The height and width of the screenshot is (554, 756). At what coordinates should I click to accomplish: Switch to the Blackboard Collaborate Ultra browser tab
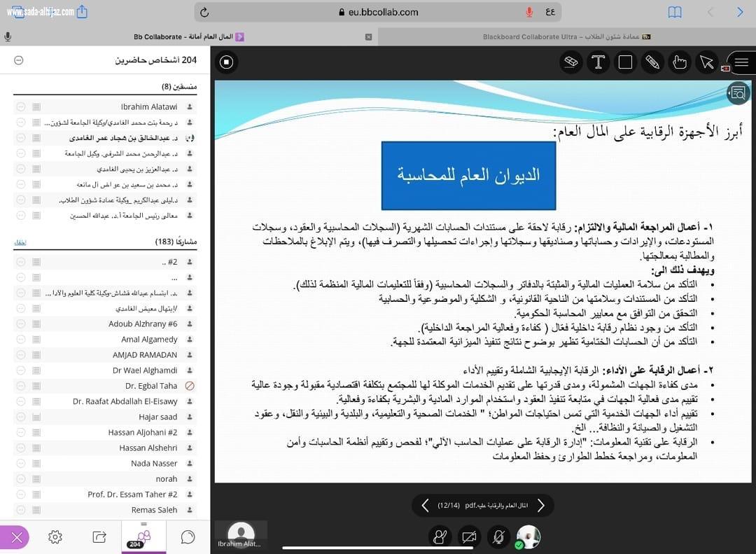coord(565,36)
